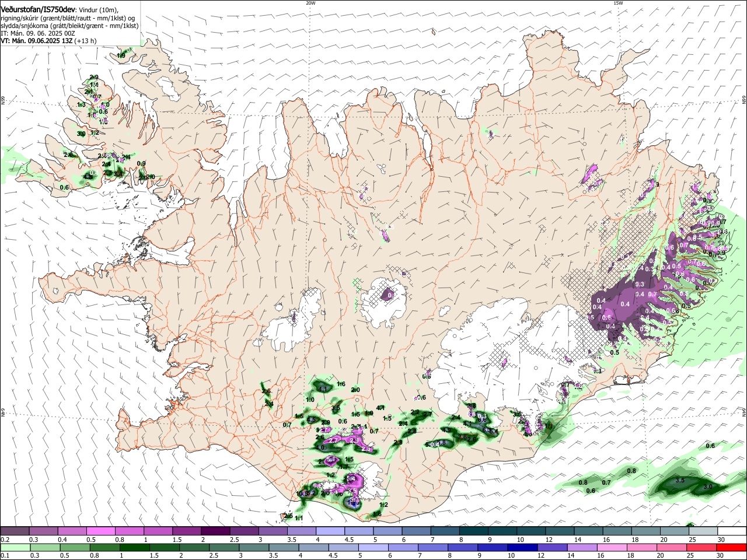Viewport: 747px width, 560px height.
Task: Click 'slydda/snjókoma' legend description line
Action: (69, 26)
